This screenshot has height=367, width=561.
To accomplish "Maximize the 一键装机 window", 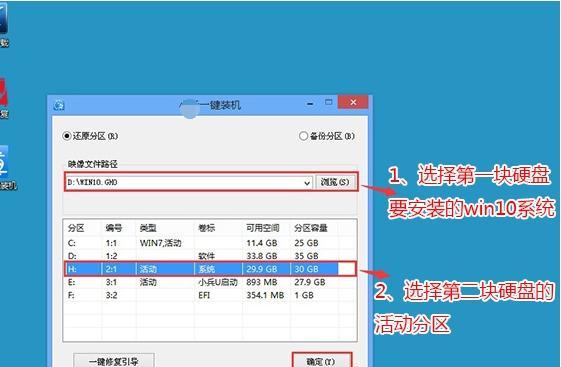I will [x=328, y=103].
